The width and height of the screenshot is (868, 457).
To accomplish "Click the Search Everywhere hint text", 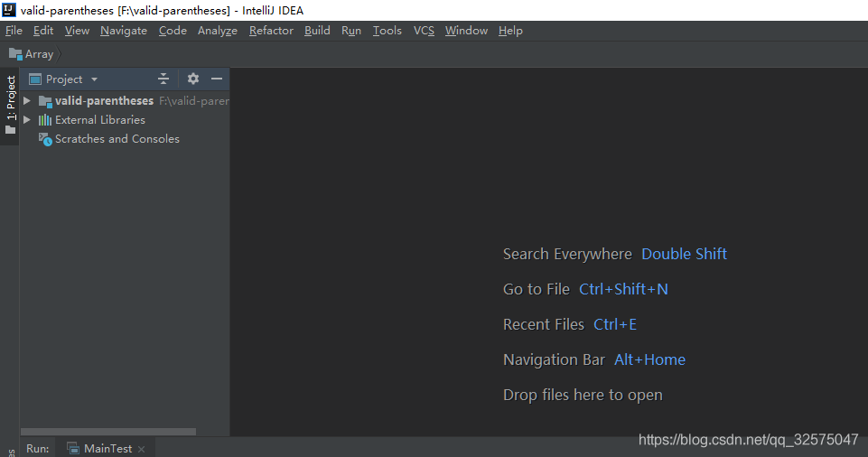I will (567, 254).
